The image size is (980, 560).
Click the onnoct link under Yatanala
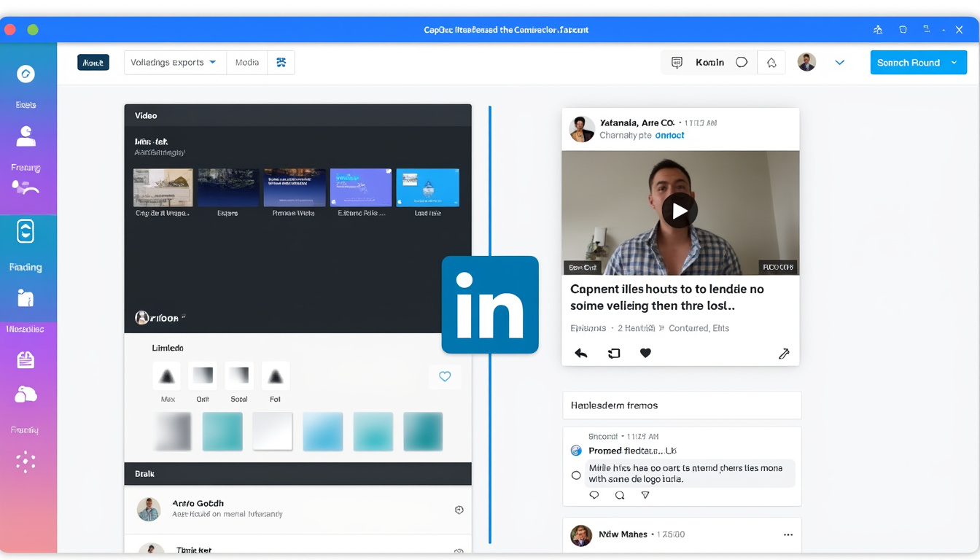pyautogui.click(x=669, y=136)
